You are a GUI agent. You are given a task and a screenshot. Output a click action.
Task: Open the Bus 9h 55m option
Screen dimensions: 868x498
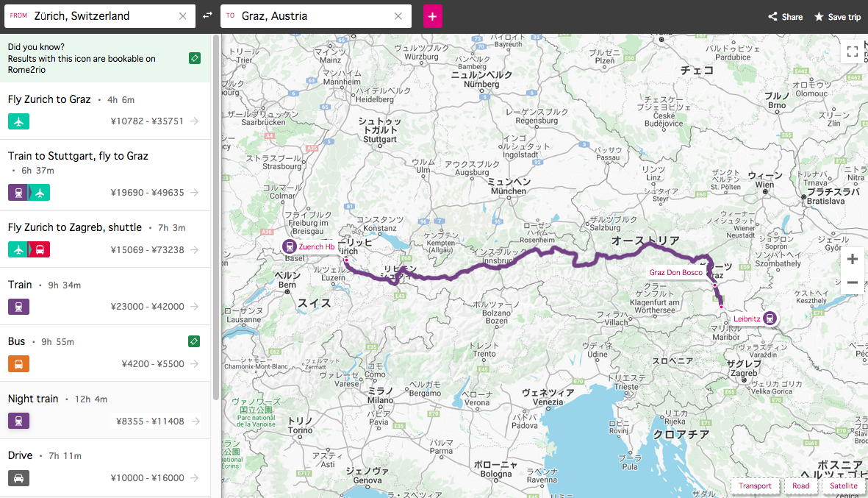tap(105, 353)
